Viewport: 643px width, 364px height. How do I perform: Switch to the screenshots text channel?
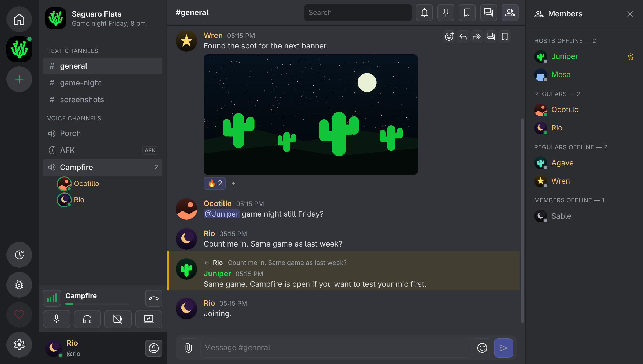tap(103, 100)
